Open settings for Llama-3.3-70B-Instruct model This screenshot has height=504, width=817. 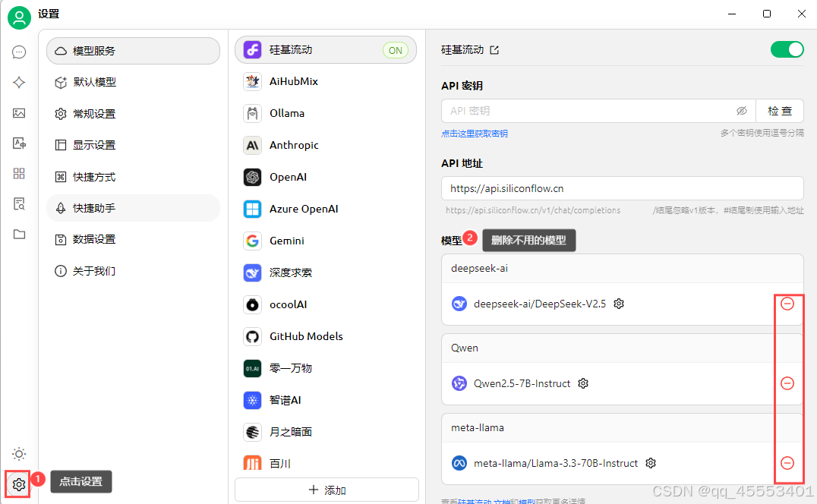pyautogui.click(x=651, y=463)
